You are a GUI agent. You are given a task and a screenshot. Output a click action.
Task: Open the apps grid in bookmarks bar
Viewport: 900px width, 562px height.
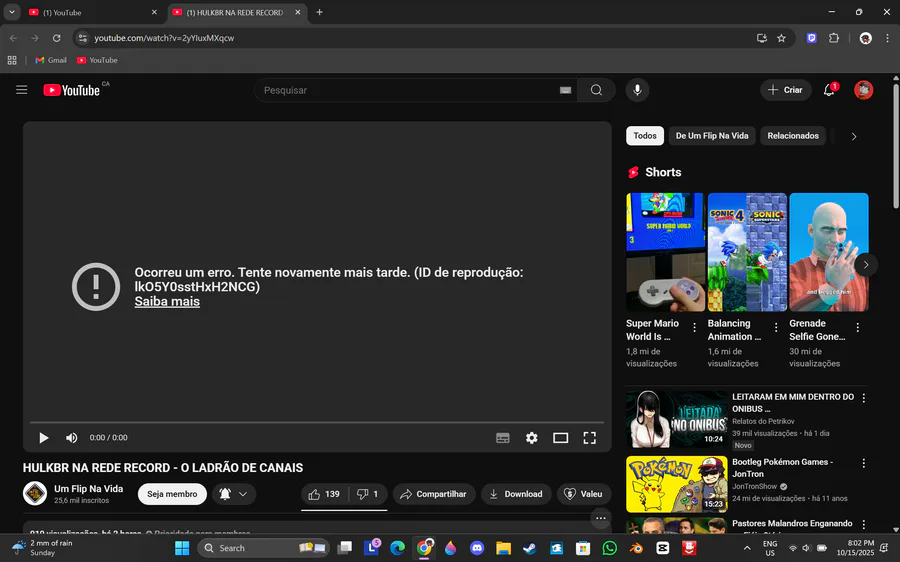coord(11,60)
